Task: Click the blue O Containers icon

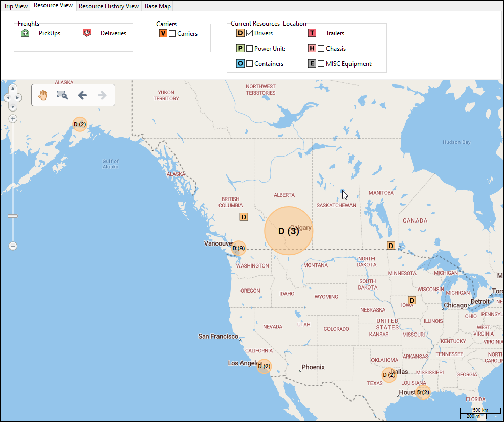Action: pyautogui.click(x=240, y=63)
